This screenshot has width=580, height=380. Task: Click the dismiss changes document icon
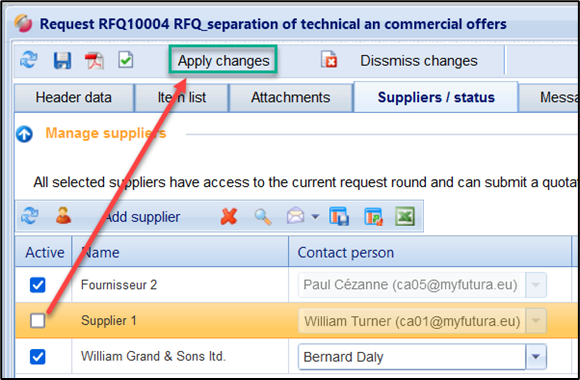[x=329, y=60]
